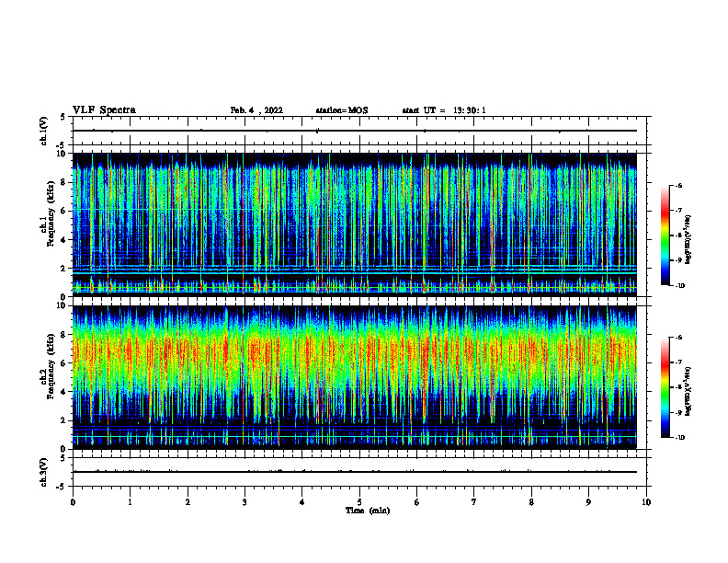
Task: Click the "9" tick on the time axis
Action: (588, 502)
